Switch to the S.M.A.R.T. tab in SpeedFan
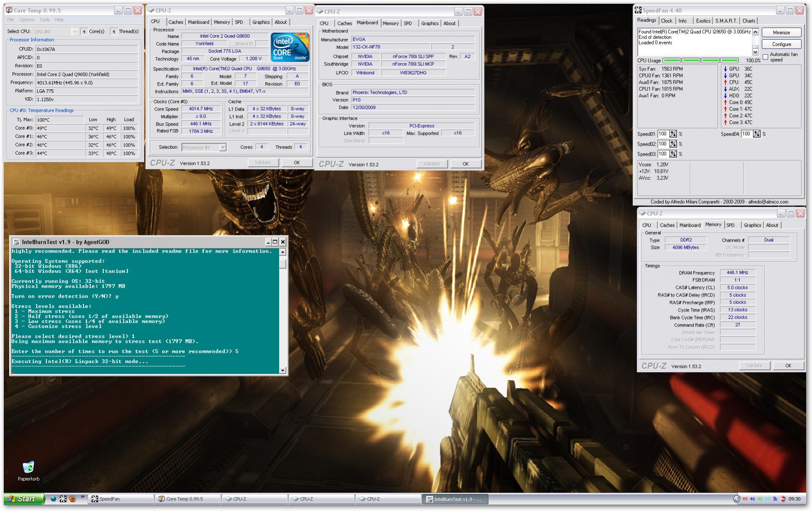Image resolution: width=812 pixels, height=511 pixels. click(x=726, y=20)
